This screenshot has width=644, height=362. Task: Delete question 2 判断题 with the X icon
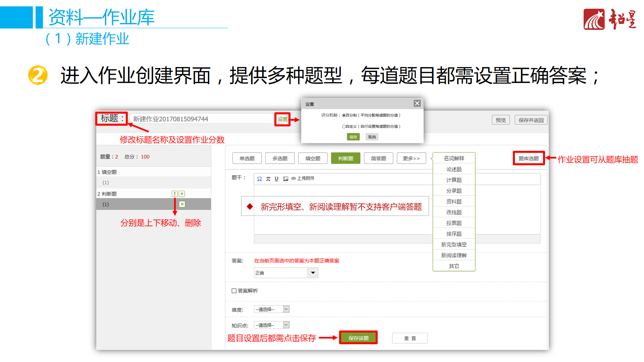click(181, 193)
